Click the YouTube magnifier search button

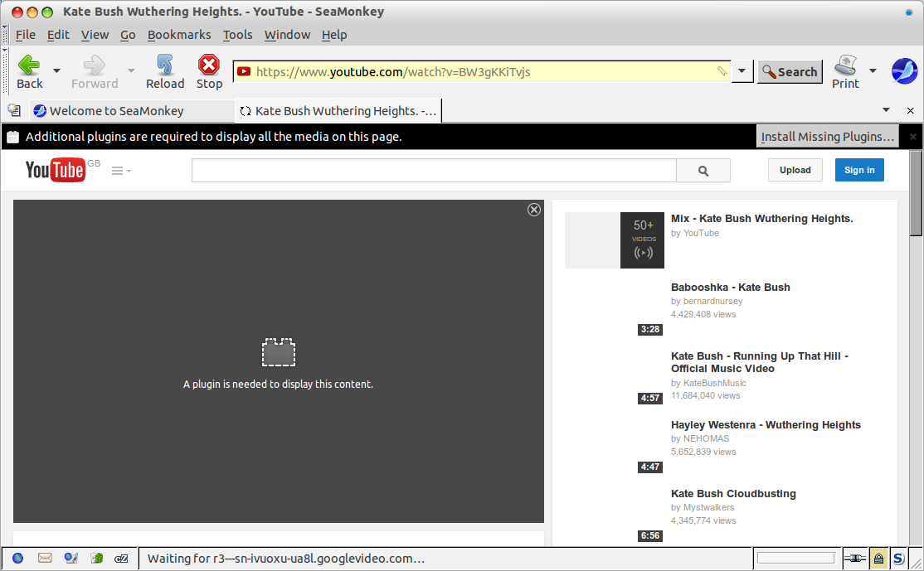(x=703, y=170)
